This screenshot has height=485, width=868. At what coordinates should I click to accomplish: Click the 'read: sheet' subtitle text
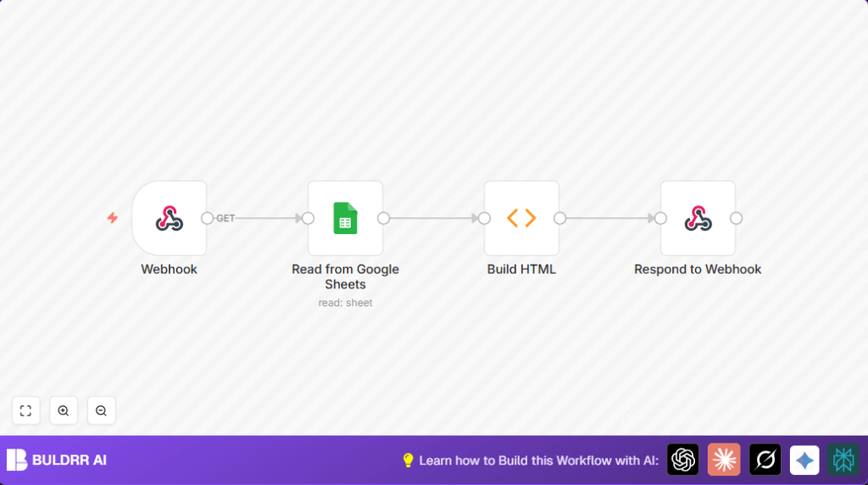pos(345,303)
